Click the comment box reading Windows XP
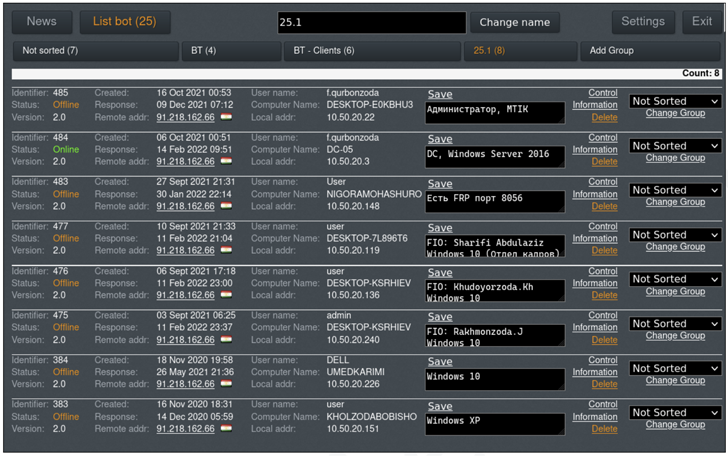Image resolution: width=728 pixels, height=456 pixels. coord(494,424)
